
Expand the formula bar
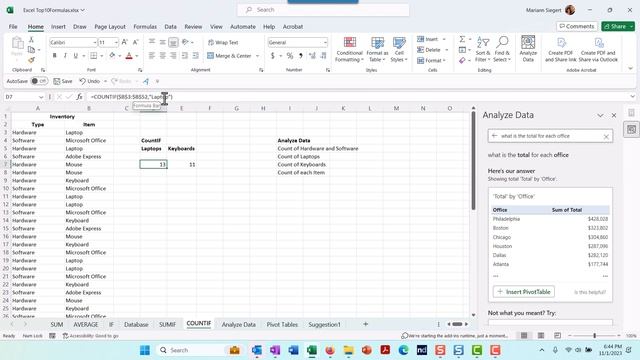632,97
